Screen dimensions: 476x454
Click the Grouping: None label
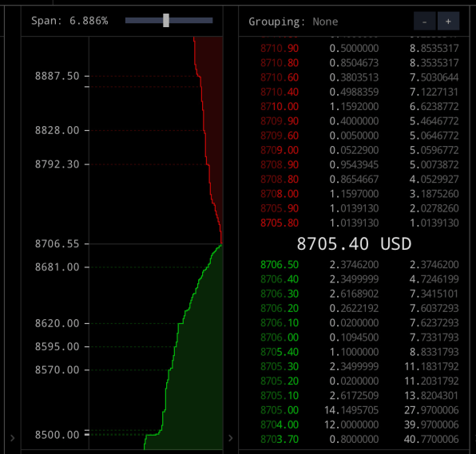click(293, 22)
